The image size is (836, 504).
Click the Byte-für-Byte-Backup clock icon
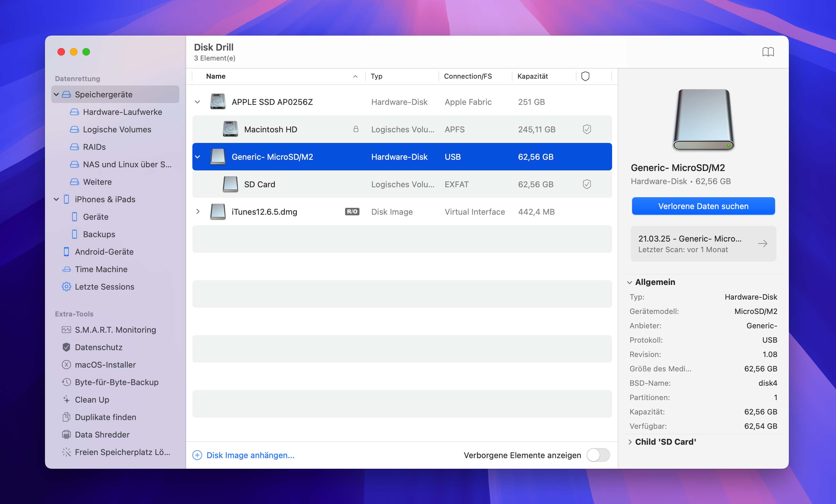click(x=67, y=382)
